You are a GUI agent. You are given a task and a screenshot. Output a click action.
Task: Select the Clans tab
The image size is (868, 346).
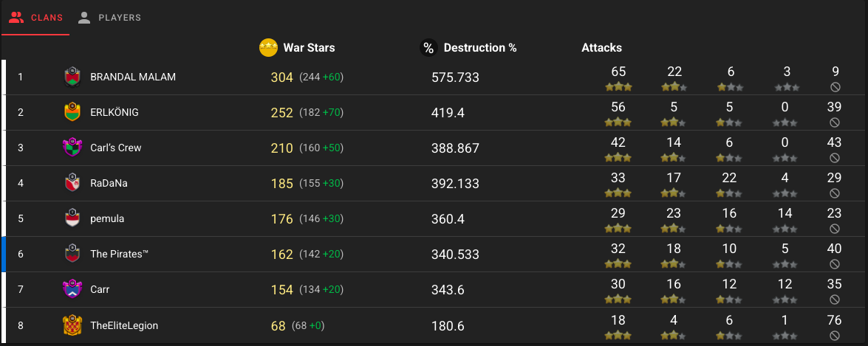(x=35, y=18)
